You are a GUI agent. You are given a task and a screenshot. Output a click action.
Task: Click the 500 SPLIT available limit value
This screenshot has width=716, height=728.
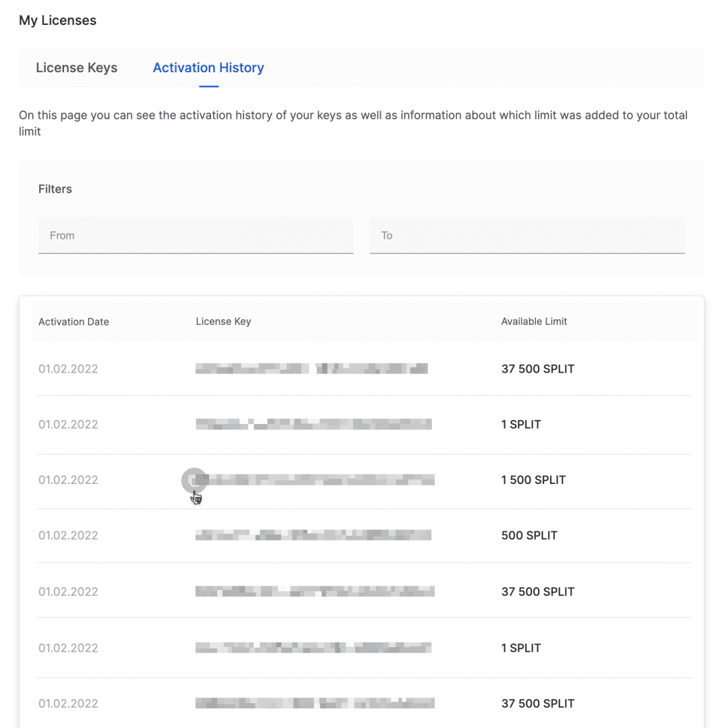[x=529, y=535]
